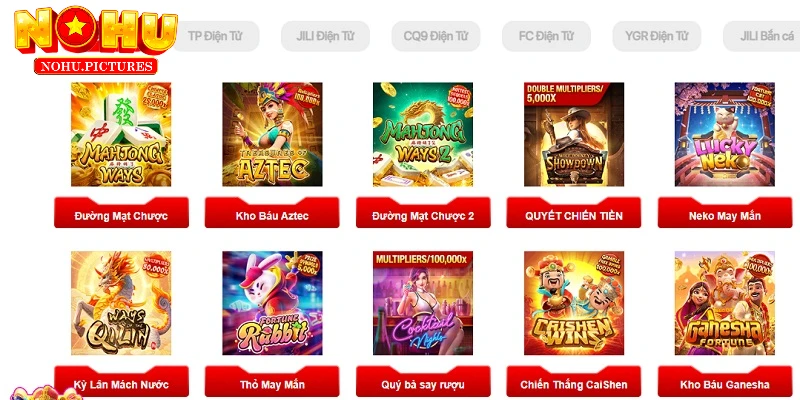Select the CQ9 Điện Tử tab
This screenshot has height=400, width=800.
coord(436,36)
